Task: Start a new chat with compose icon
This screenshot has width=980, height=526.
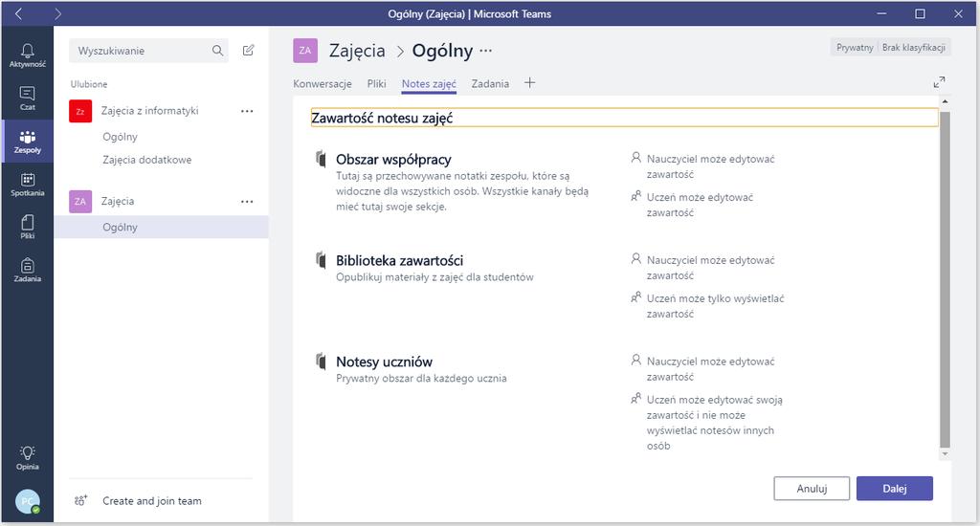Action: coord(248,51)
